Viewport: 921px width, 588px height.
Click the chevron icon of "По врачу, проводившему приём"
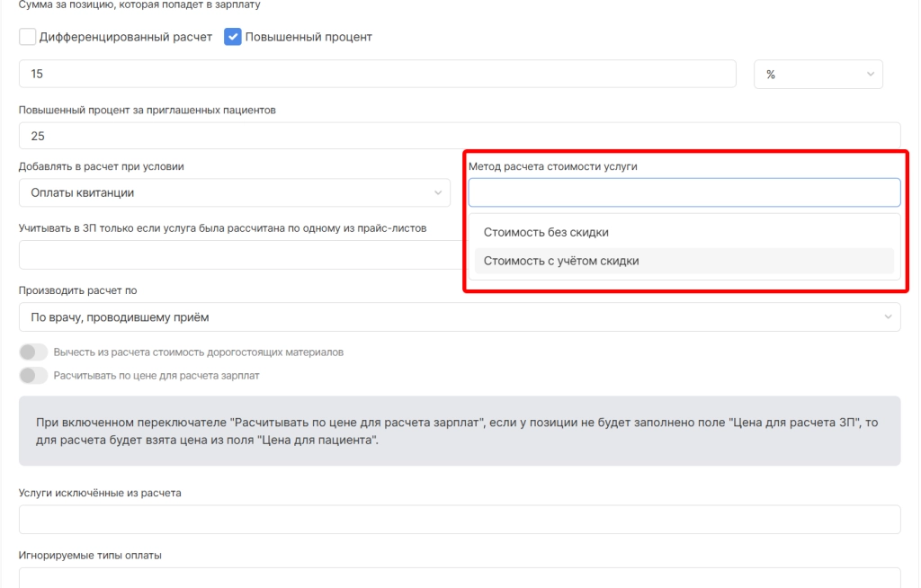888,316
